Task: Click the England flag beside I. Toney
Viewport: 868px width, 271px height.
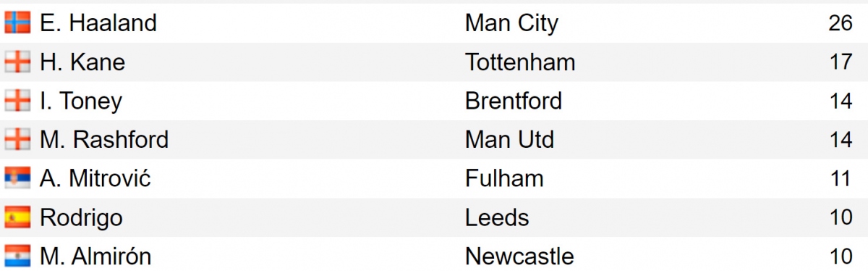Action: pos(17,101)
